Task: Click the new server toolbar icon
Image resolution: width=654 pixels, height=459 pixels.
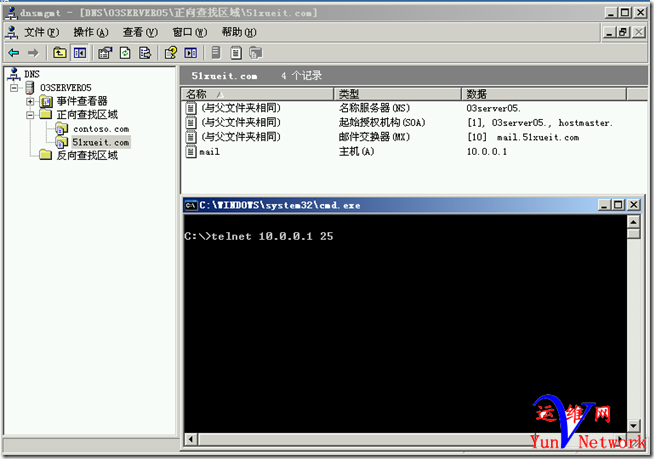Action: (216, 53)
